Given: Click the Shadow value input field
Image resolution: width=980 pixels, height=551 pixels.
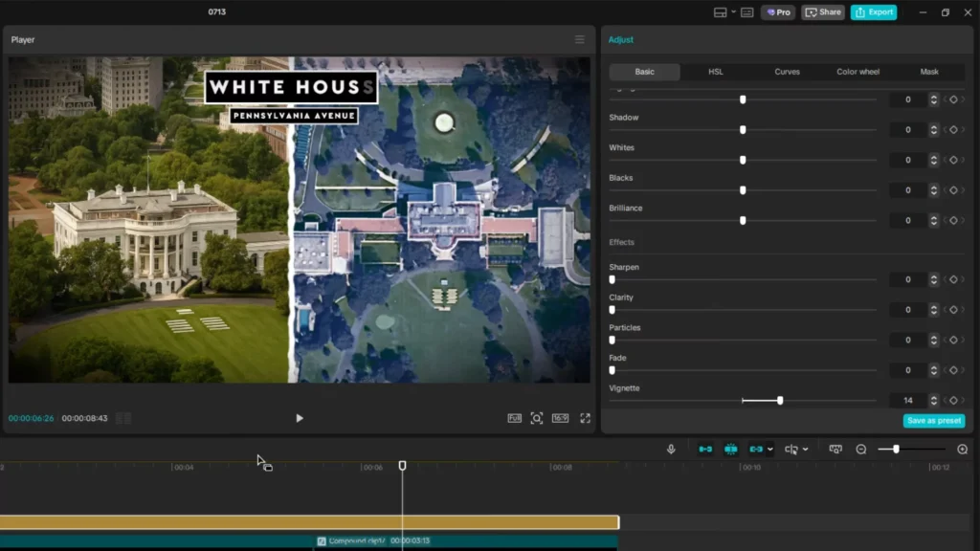Looking at the screenshot, I should click(x=908, y=130).
